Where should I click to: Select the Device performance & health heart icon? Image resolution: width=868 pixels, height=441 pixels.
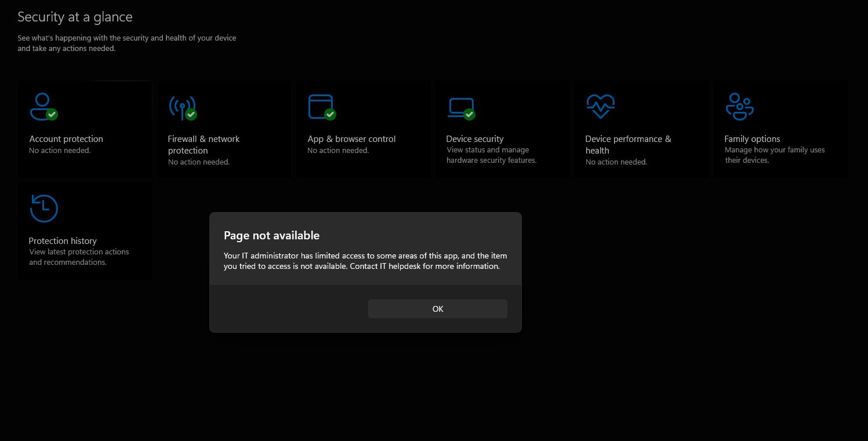600,107
